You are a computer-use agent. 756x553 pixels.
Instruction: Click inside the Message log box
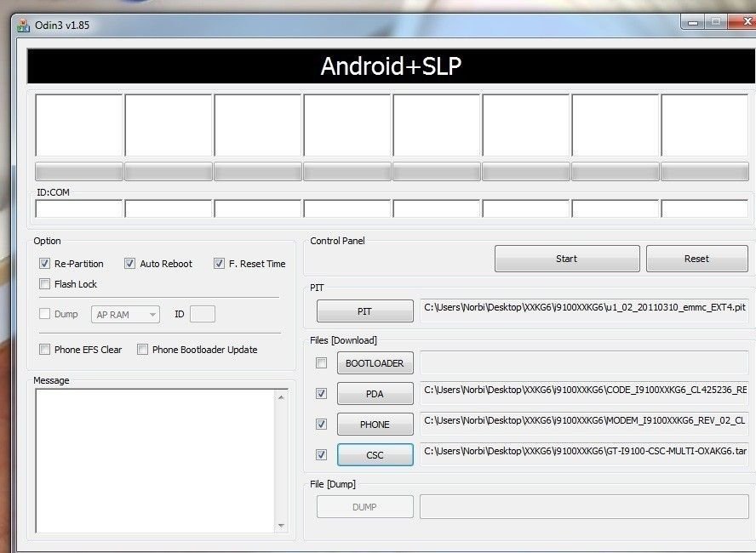pos(155,461)
